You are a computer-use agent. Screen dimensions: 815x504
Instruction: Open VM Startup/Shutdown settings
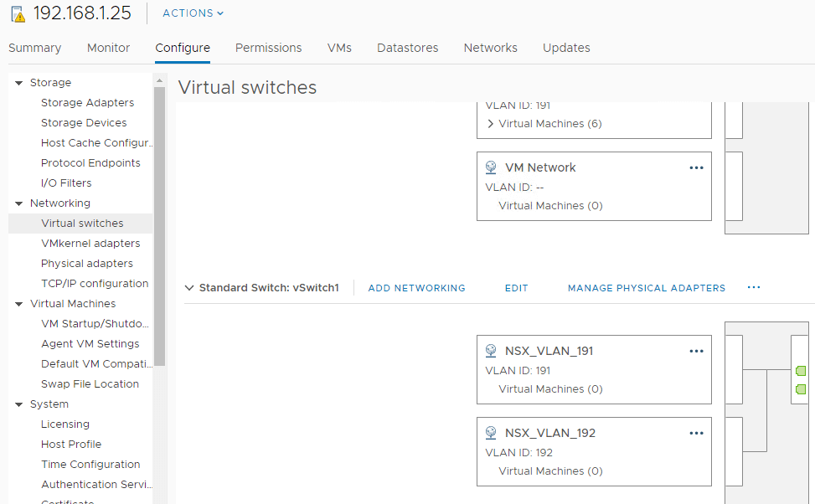tap(95, 324)
